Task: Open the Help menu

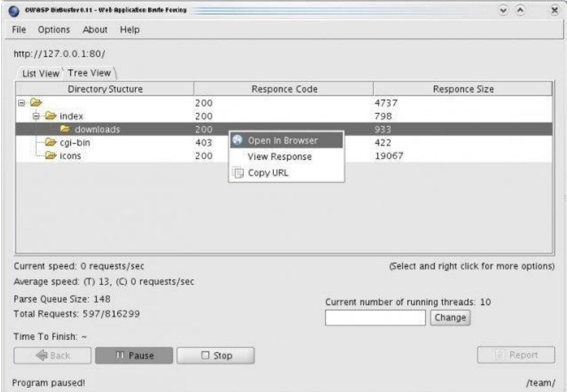Action: tap(129, 30)
